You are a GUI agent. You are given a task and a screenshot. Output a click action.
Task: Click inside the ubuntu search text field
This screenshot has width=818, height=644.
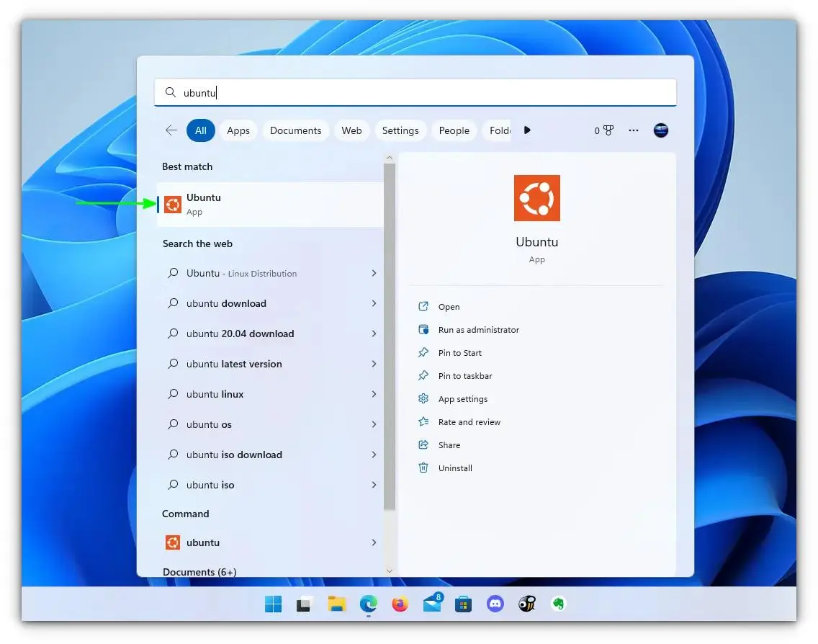[415, 92]
